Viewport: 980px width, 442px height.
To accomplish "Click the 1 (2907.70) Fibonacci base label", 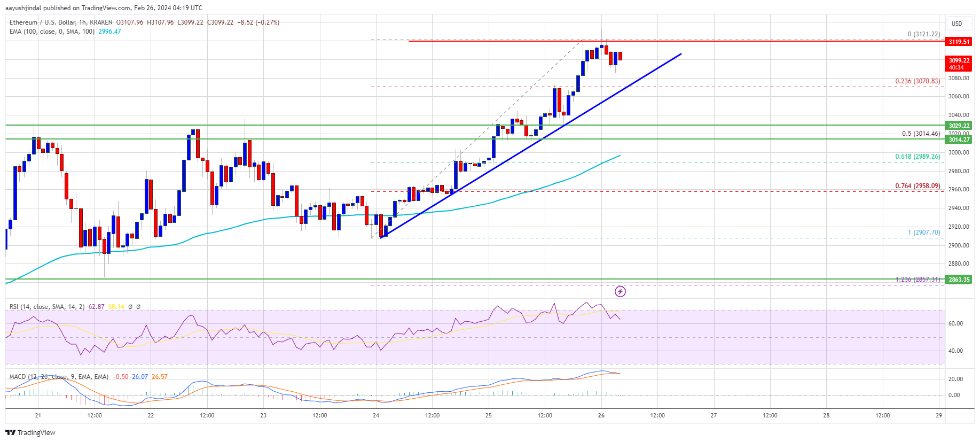I will (924, 232).
